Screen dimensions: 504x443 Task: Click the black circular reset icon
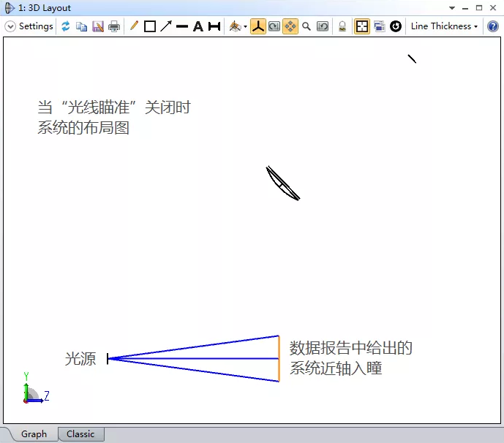tap(396, 26)
